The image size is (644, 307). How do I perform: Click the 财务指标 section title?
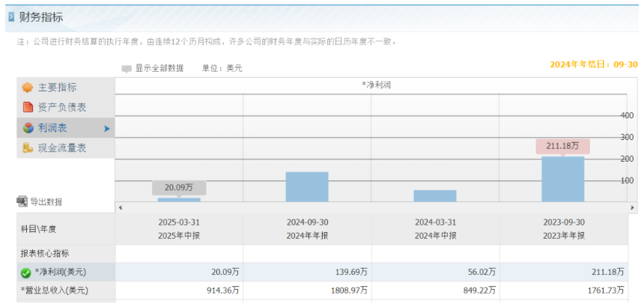click(41, 17)
